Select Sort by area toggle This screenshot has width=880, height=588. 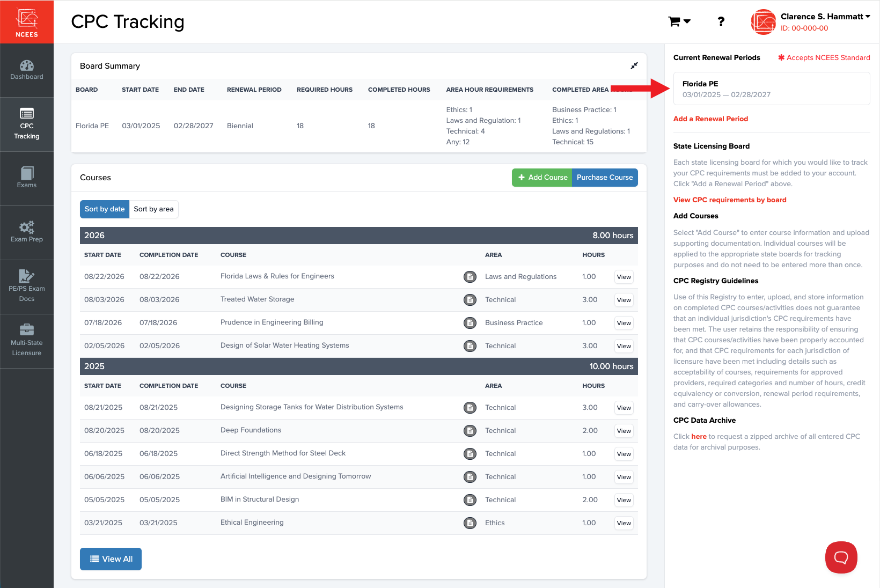[153, 209]
